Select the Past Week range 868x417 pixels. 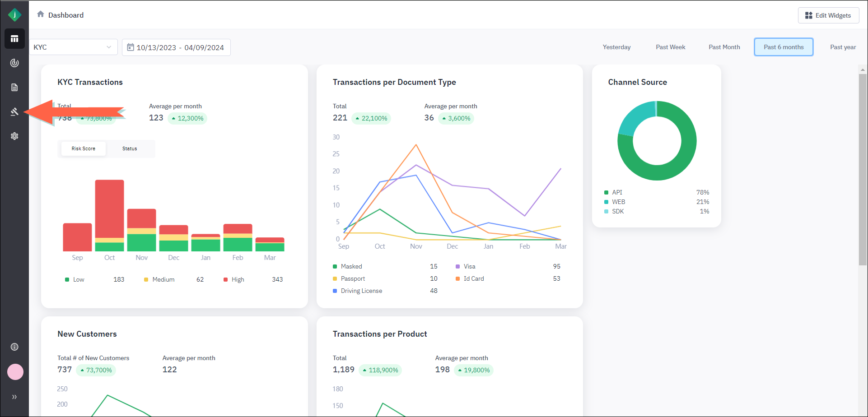(x=670, y=47)
